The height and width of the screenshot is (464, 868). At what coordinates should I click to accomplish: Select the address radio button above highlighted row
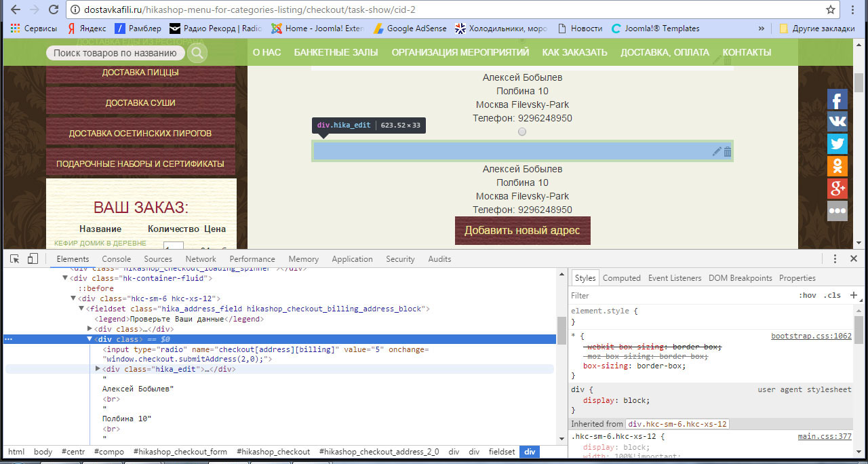(522, 132)
